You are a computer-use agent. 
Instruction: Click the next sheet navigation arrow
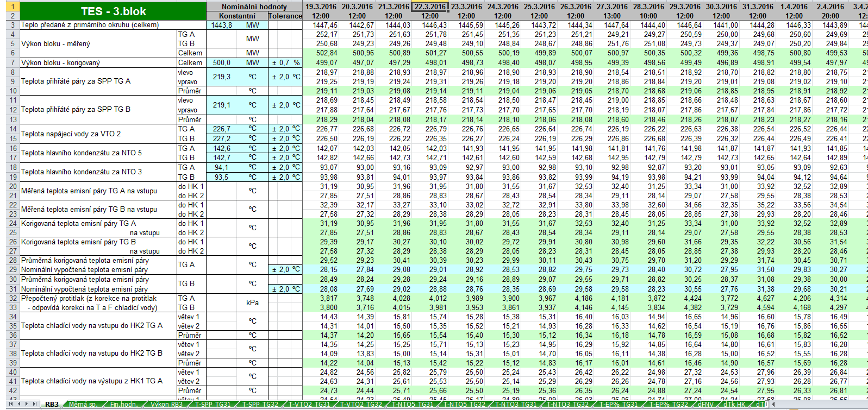click(x=27, y=403)
